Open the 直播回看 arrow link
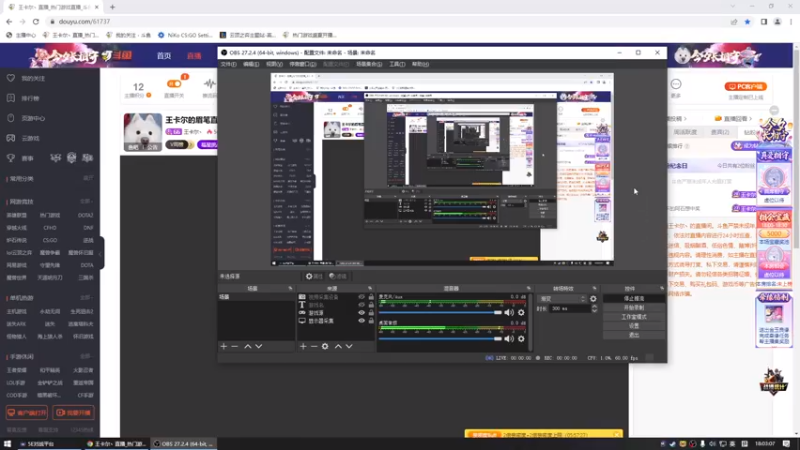800x450 pixels. point(734,118)
